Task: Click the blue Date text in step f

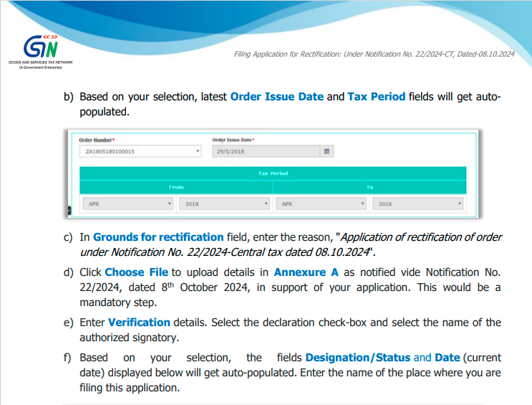Action: 448,358
